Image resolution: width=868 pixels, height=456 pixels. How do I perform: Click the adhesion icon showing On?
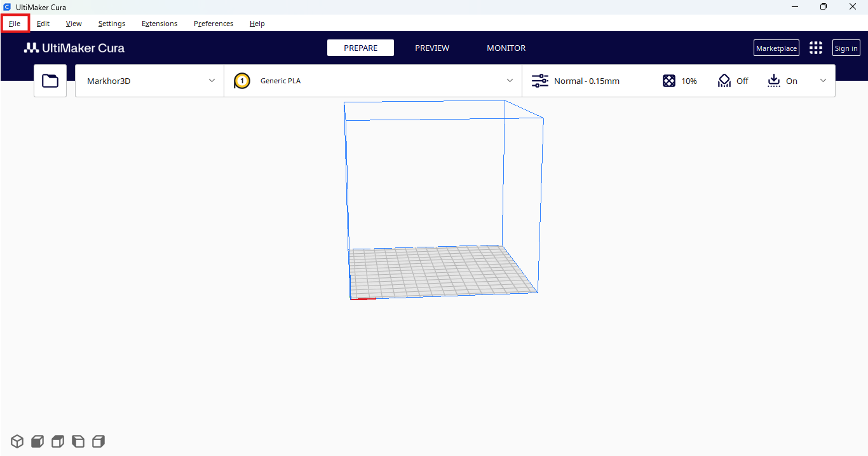point(773,81)
